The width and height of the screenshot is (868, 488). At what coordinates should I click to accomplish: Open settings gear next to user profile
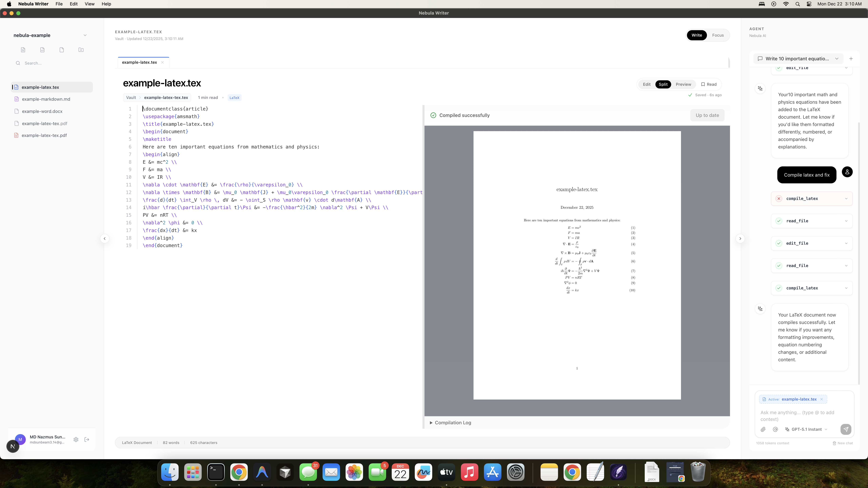point(76,440)
